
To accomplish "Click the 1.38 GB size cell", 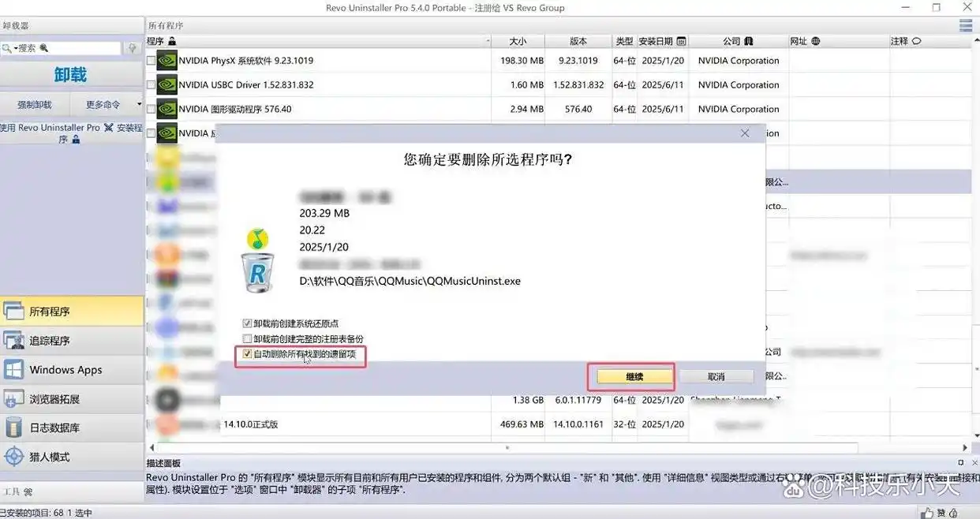I will click(x=528, y=400).
